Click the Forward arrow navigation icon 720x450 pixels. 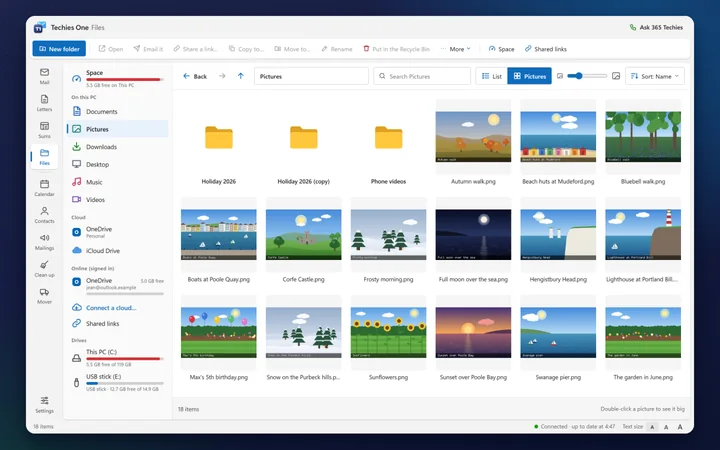click(222, 76)
